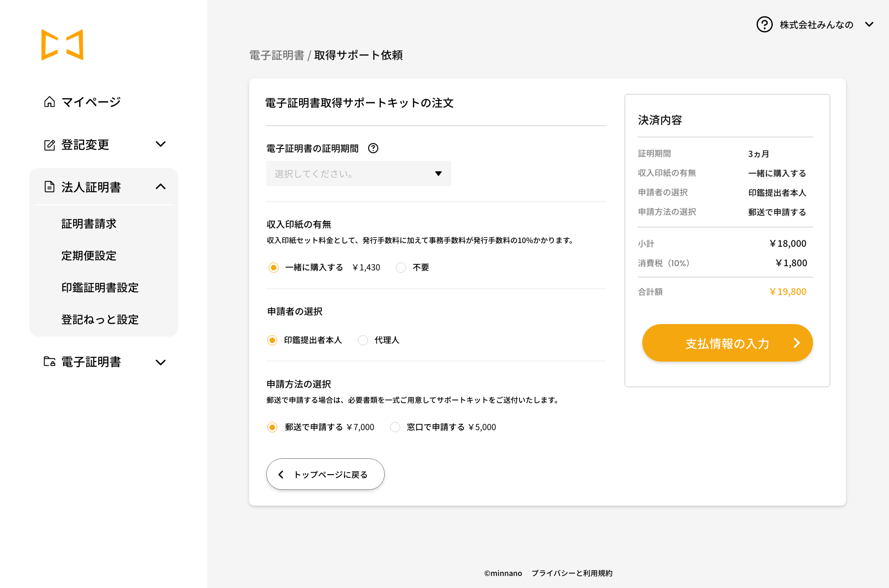
Task: Collapse the 法人証明書 section chevron
Action: pos(161,187)
